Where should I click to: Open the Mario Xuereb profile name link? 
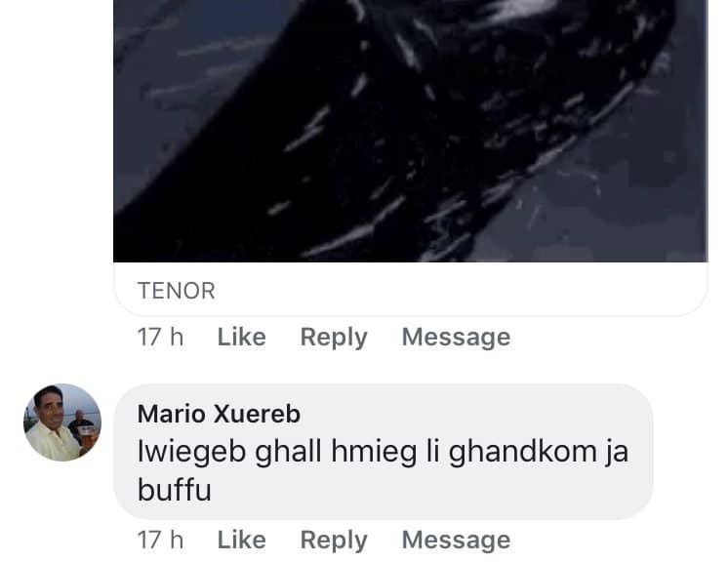pos(219,414)
